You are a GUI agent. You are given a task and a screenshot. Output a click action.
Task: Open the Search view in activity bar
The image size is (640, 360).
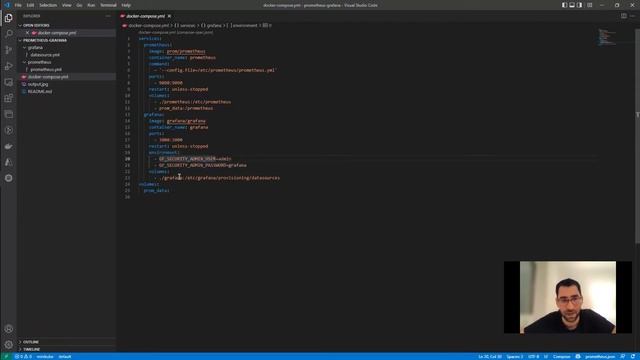click(9, 34)
